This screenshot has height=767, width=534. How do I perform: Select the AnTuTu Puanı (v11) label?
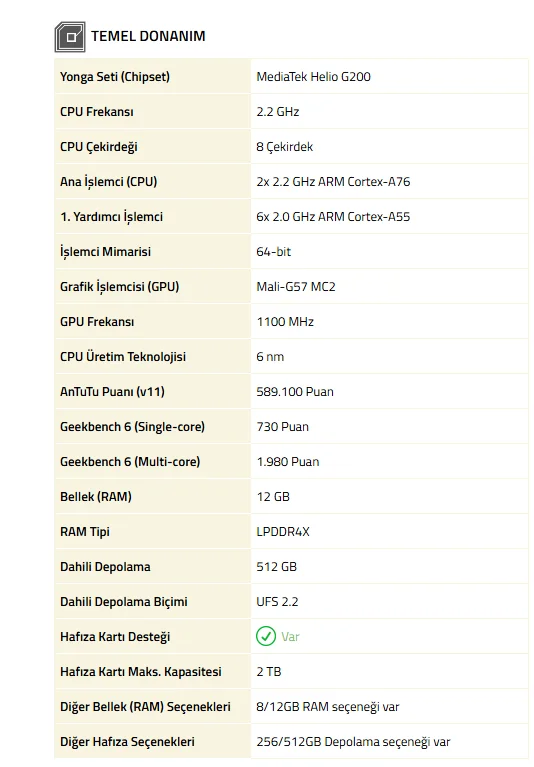112,392
